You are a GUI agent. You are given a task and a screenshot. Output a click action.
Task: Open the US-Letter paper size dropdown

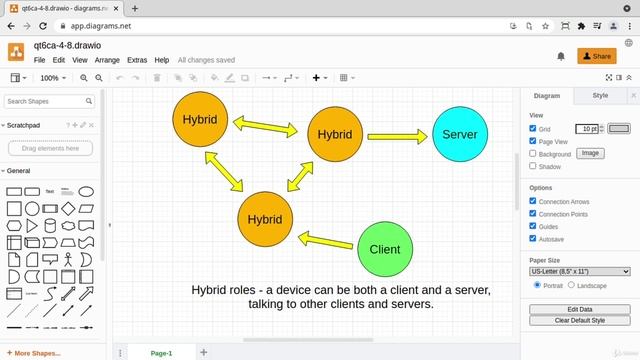click(x=580, y=271)
